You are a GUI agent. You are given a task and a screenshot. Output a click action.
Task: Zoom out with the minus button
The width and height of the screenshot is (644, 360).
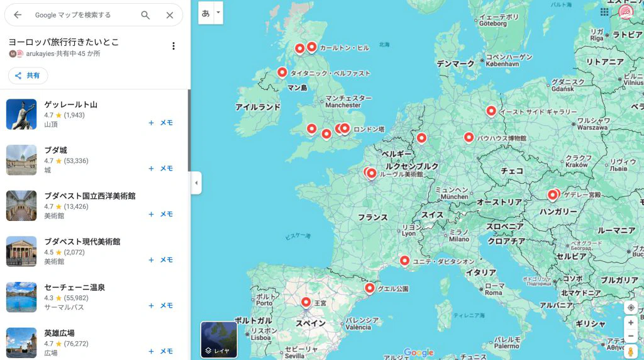[631, 336]
